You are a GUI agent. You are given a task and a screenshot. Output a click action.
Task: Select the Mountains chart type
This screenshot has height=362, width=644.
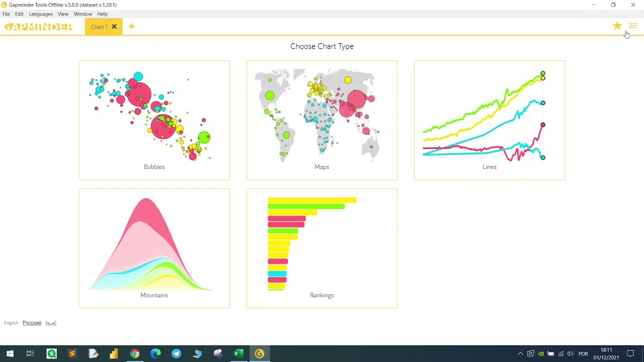pyautogui.click(x=154, y=248)
